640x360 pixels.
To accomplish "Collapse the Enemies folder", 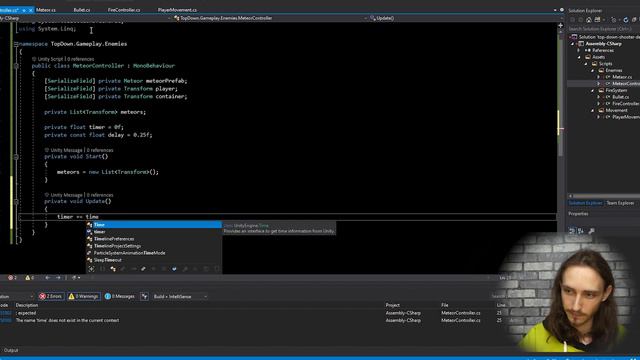I will [593, 70].
